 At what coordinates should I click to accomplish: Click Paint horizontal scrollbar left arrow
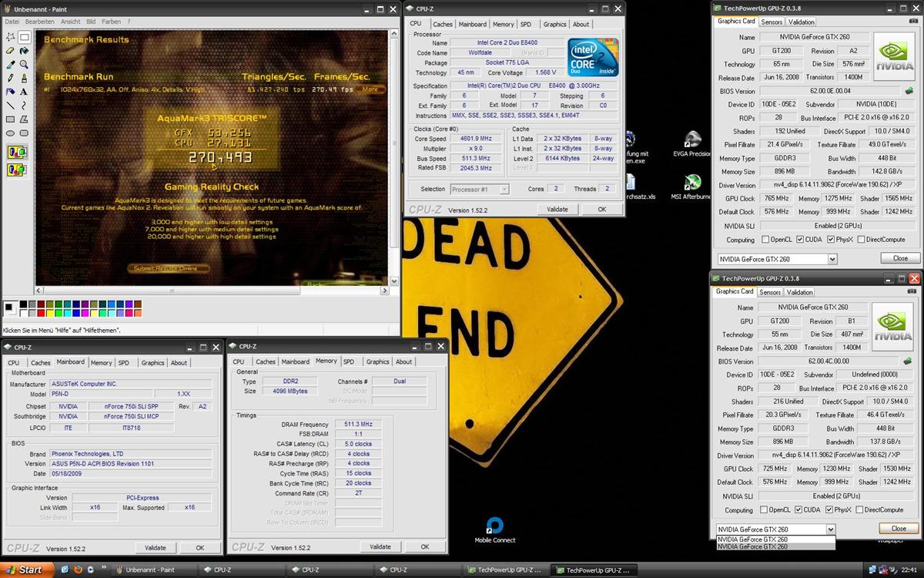41,290
